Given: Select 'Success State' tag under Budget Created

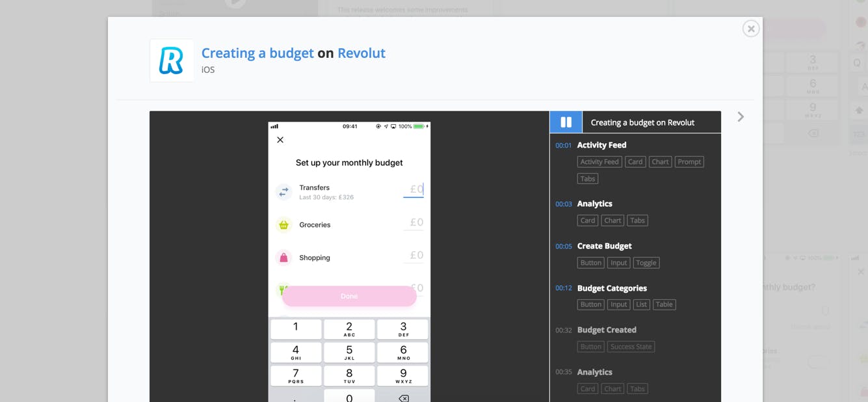Looking at the screenshot, I should (631, 347).
